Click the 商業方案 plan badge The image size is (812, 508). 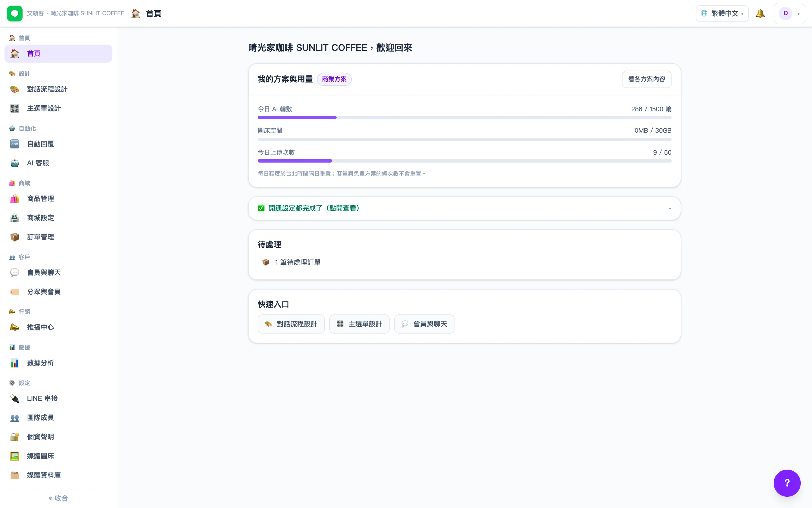point(334,79)
